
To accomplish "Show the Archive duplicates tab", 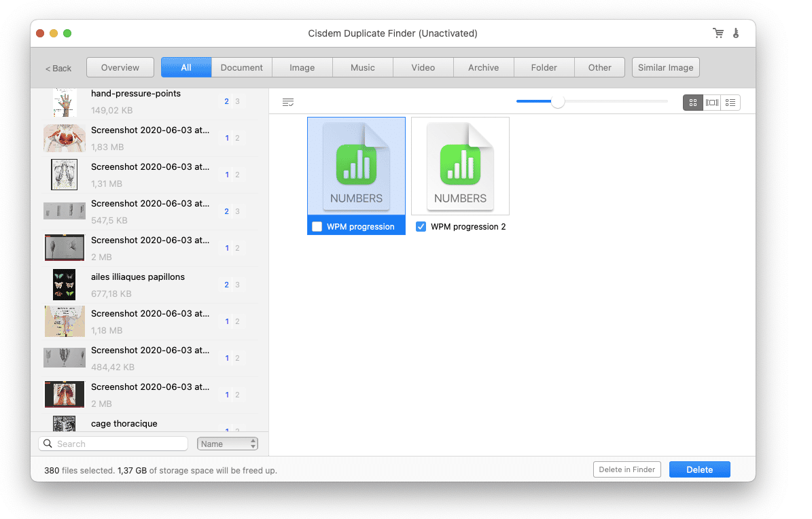I will point(483,67).
